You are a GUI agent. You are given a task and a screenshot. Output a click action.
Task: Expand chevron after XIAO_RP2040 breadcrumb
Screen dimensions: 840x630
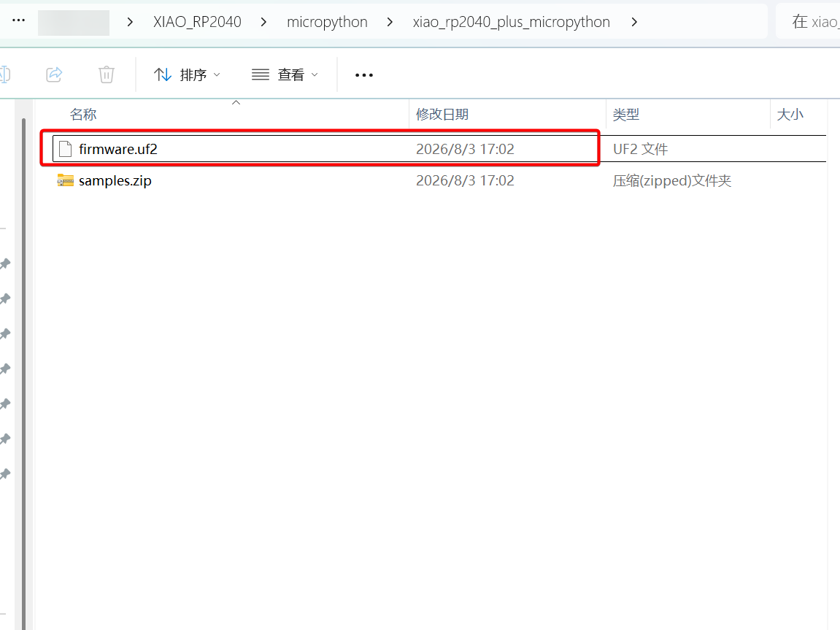(263, 22)
